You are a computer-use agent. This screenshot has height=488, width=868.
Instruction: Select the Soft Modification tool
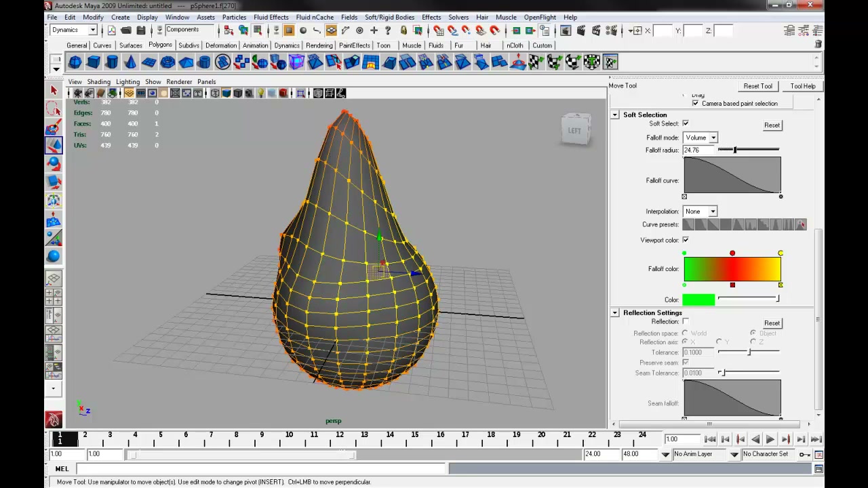point(54,220)
